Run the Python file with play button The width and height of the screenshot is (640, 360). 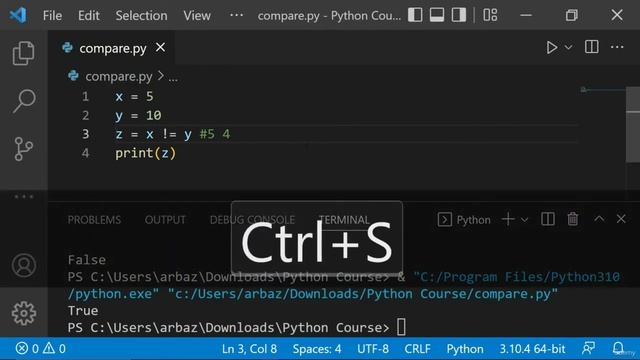click(551, 47)
